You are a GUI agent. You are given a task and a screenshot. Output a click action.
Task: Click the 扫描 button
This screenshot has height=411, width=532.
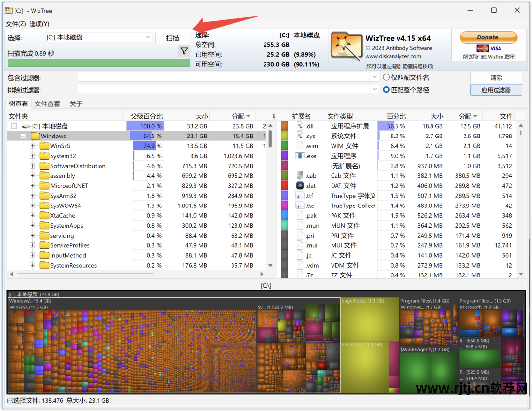(x=172, y=38)
